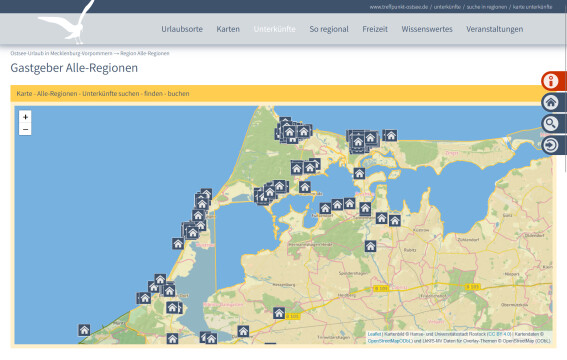Open the Wissenswertes menu item
Image resolution: width=567 pixels, height=360 pixels.
[x=427, y=29]
